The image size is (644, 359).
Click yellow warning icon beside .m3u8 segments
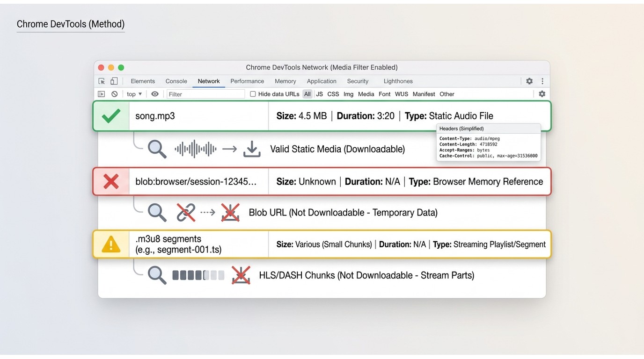pyautogui.click(x=111, y=244)
